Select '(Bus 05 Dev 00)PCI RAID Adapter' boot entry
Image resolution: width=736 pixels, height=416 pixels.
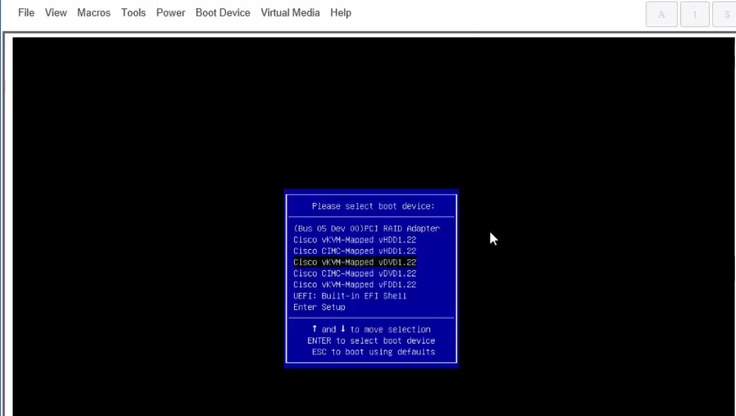(367, 229)
